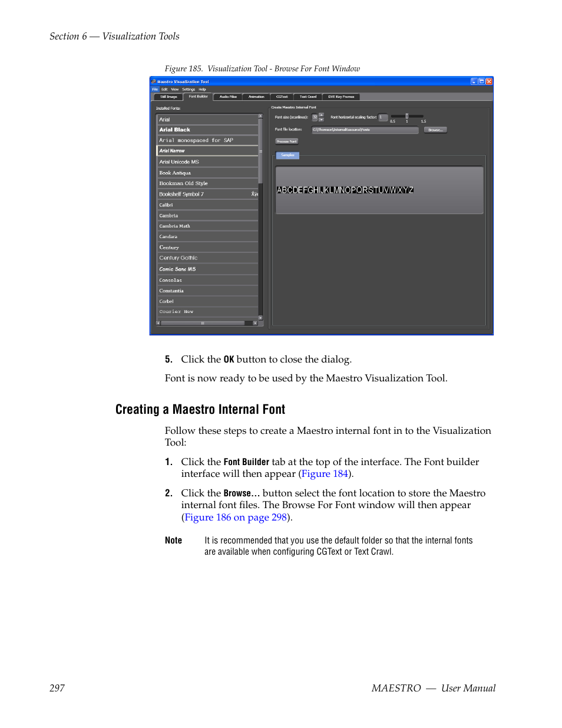Click the font list horizontal scrollbar thumb

203,323
